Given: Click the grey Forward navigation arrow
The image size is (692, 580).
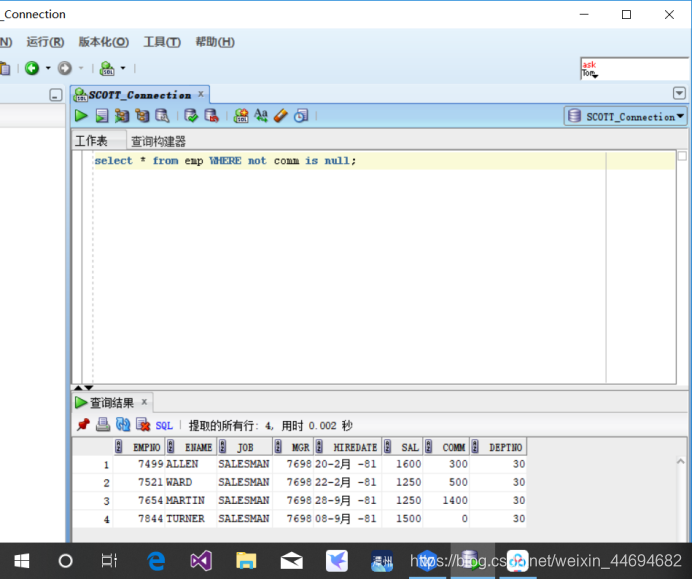Looking at the screenshot, I should tap(64, 68).
